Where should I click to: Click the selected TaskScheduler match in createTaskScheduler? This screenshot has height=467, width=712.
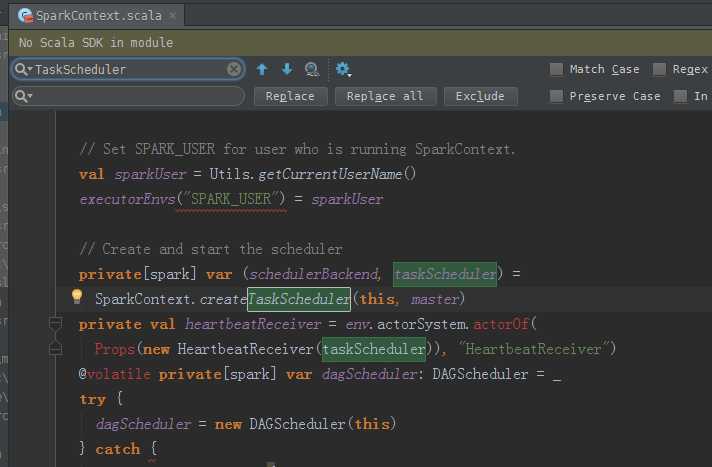click(x=299, y=299)
